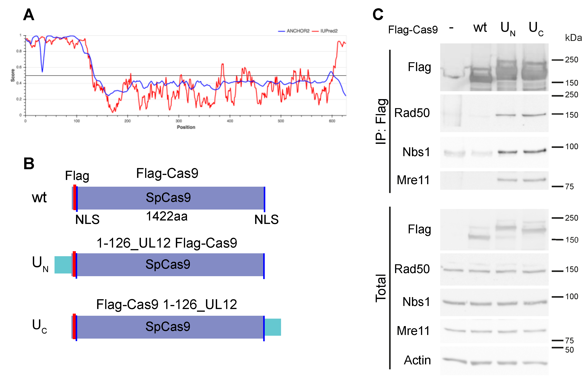Click the IUPred2 legend entry

(x=329, y=31)
